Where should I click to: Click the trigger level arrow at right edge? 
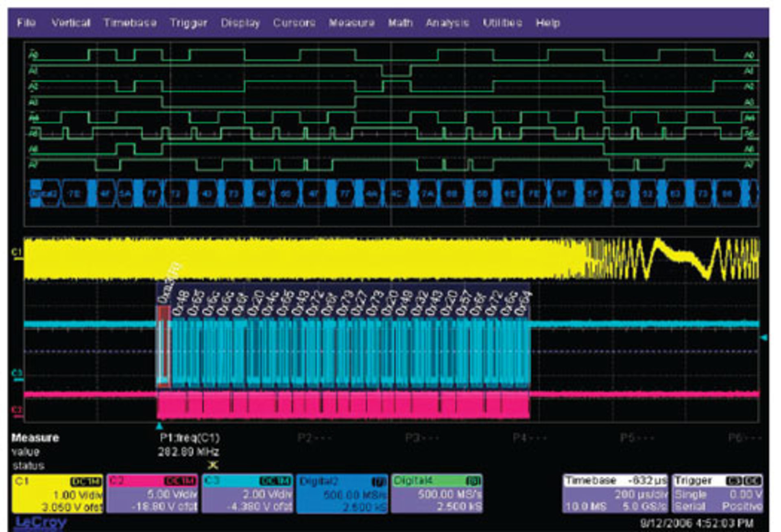pyautogui.click(x=764, y=338)
